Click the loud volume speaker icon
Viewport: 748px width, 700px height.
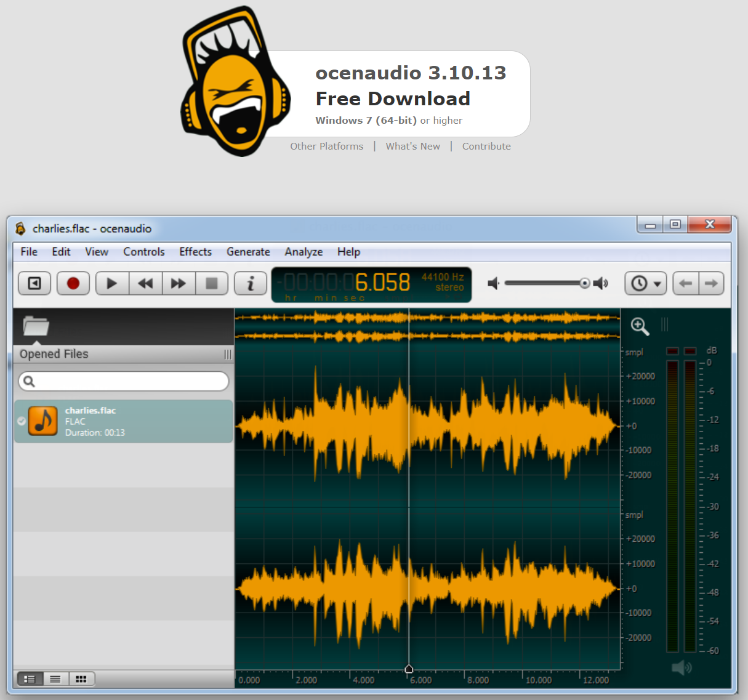pyautogui.click(x=601, y=283)
